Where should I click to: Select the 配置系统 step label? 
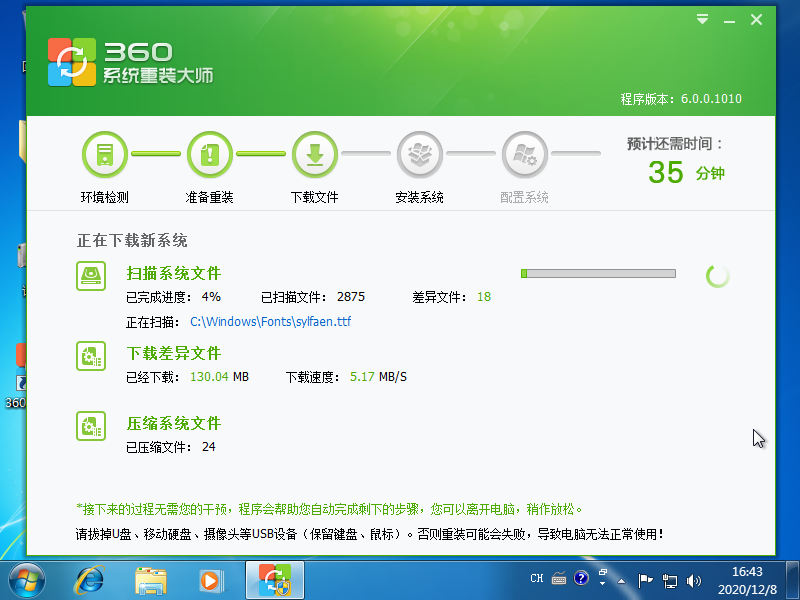point(524,197)
